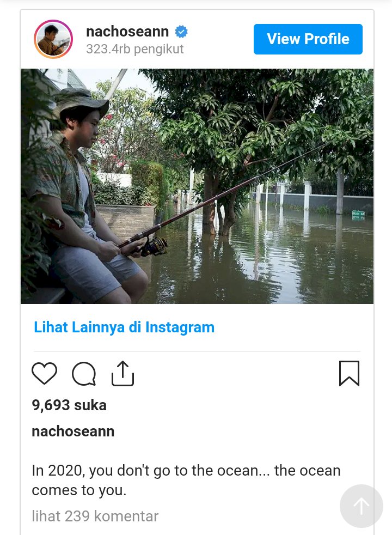Image resolution: width=392 pixels, height=535 pixels.
Task: Click the View Profile button
Action: pyautogui.click(x=308, y=39)
